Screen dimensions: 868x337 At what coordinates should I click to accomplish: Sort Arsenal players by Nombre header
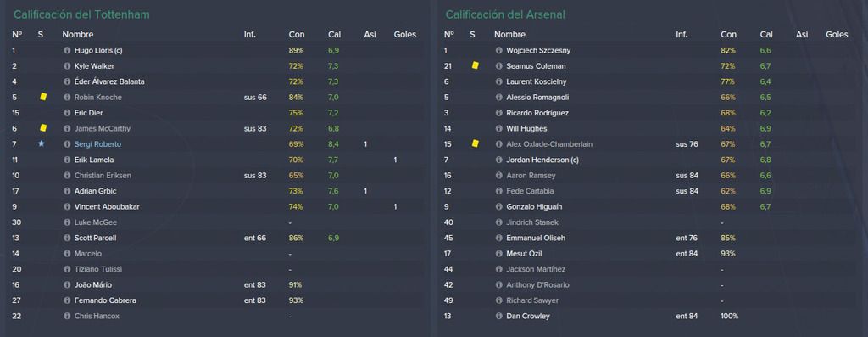509,34
